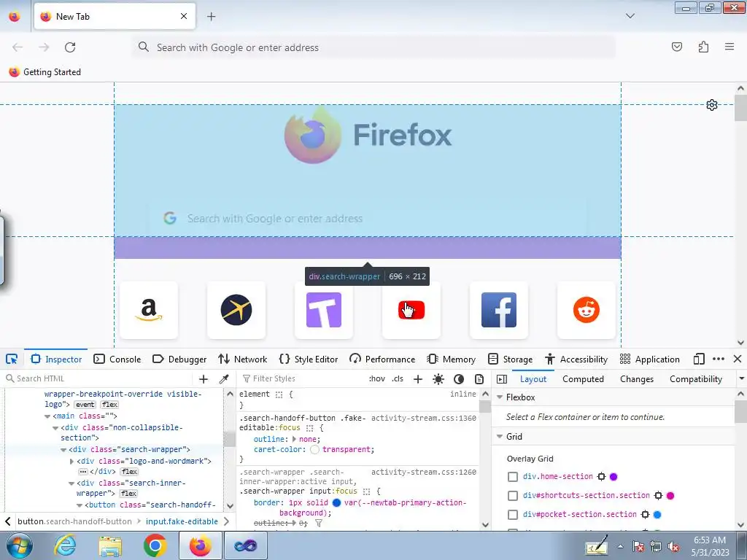Collapse the main element node

(x=47, y=416)
